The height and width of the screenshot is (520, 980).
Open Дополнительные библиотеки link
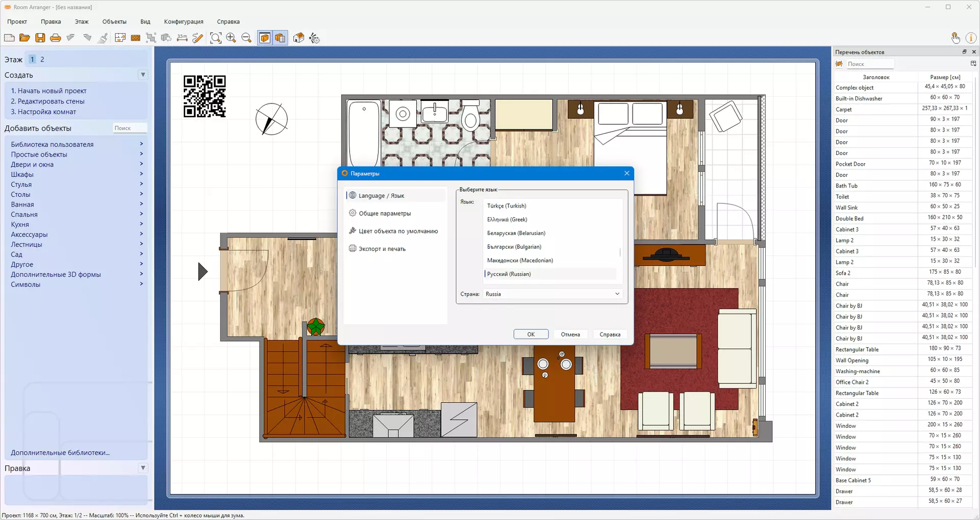[x=60, y=453]
